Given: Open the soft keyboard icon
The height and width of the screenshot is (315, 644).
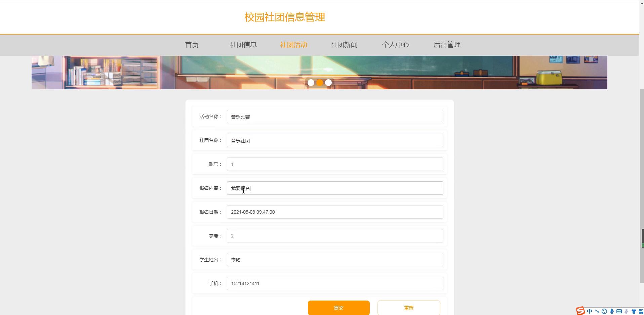Looking at the screenshot, I should (619, 311).
